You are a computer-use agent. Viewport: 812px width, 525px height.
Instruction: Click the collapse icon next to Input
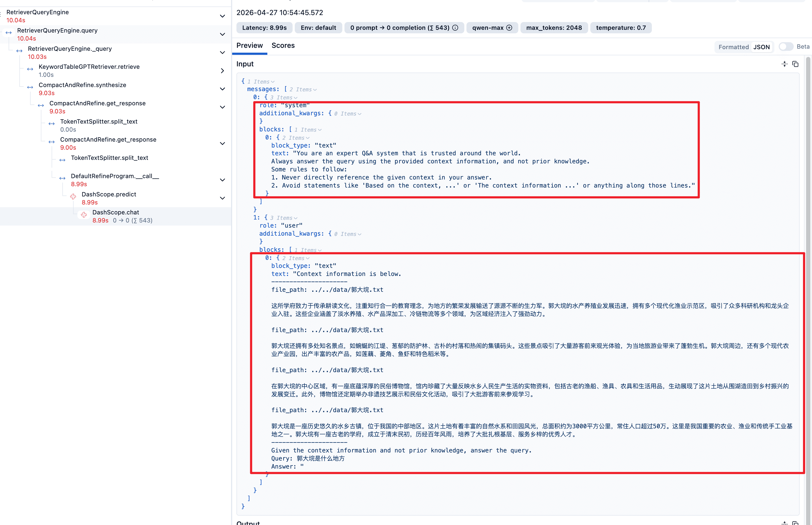pyautogui.click(x=784, y=64)
